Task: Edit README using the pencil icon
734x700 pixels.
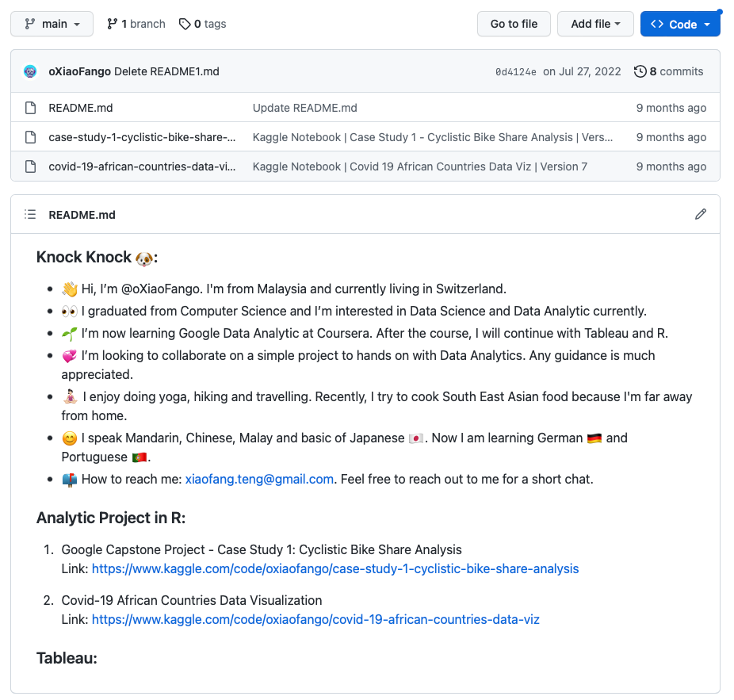Action: click(x=700, y=215)
